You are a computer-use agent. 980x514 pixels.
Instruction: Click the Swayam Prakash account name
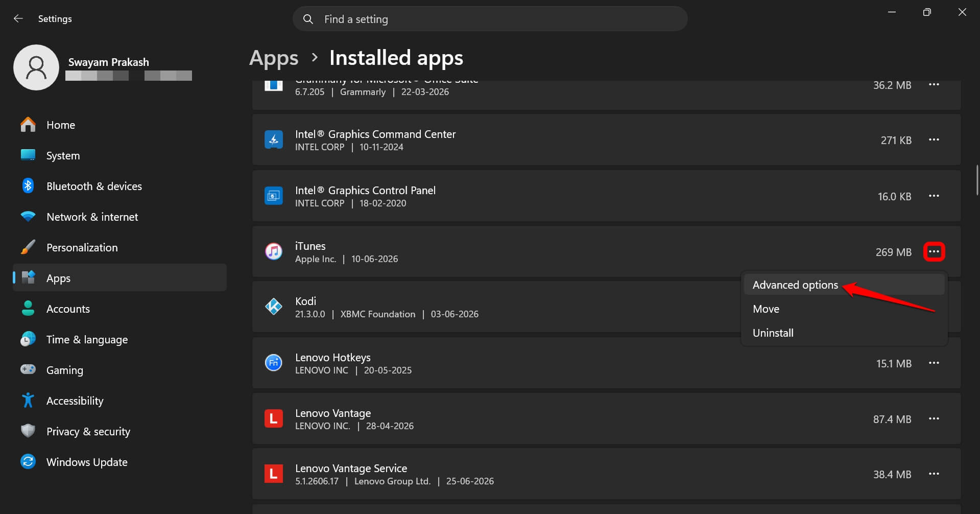click(109, 62)
